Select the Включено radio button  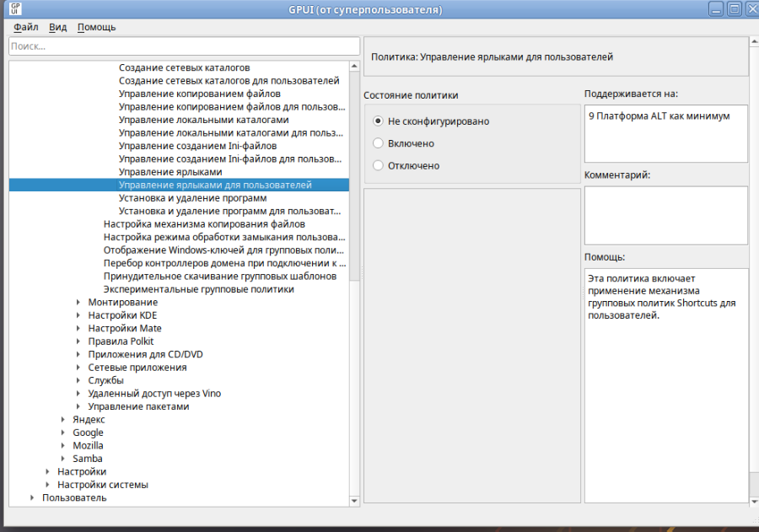(x=378, y=143)
